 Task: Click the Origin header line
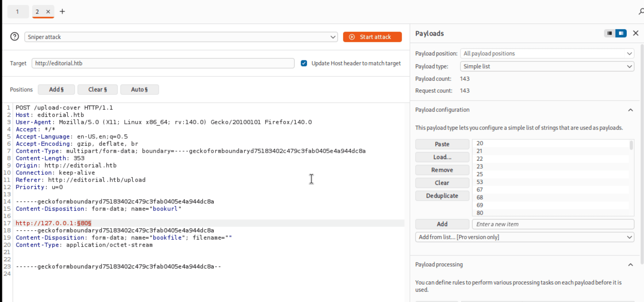coord(66,166)
